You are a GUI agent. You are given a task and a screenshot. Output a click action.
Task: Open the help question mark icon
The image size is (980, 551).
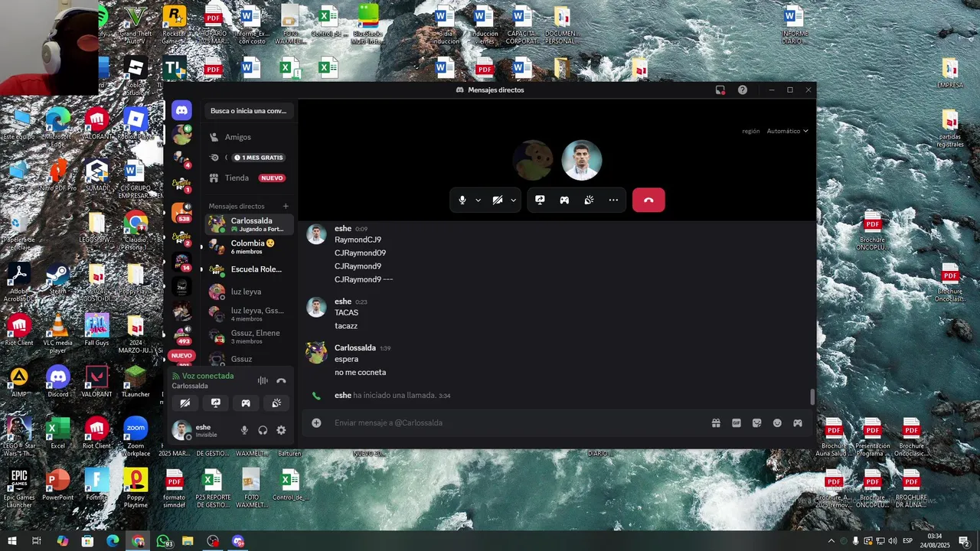point(743,90)
